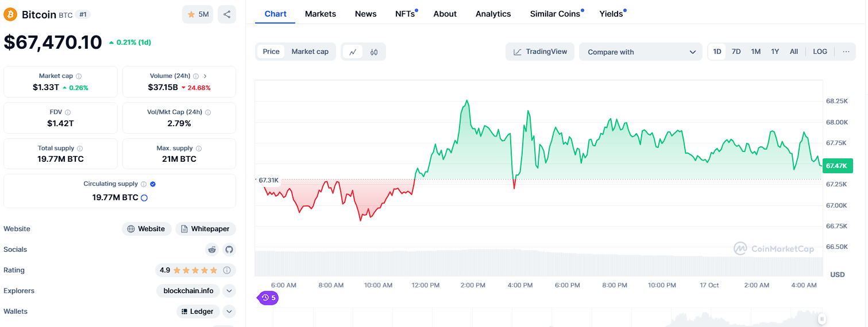Toggle LOG scale on the chart
Viewport: 868px width, 327px height.
(820, 52)
